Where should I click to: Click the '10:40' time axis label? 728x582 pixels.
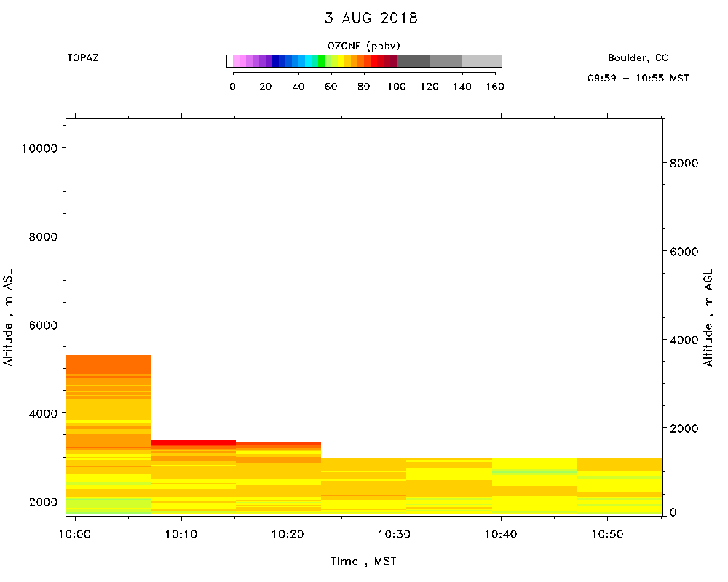click(x=501, y=535)
